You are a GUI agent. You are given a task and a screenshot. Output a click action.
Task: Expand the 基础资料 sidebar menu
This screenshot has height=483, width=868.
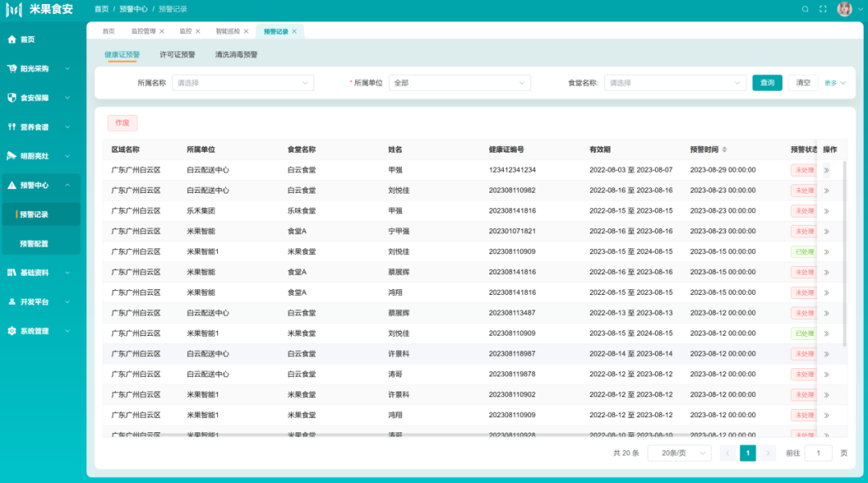[x=42, y=272]
